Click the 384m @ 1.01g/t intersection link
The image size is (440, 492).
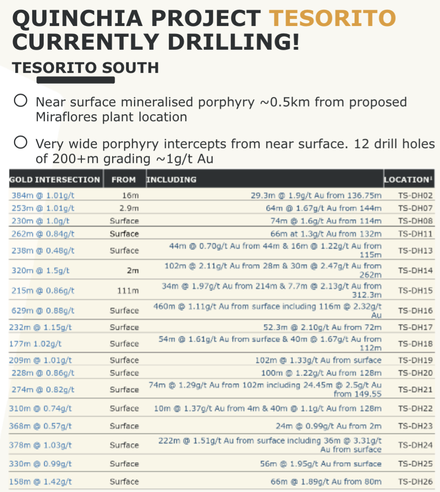43,195
